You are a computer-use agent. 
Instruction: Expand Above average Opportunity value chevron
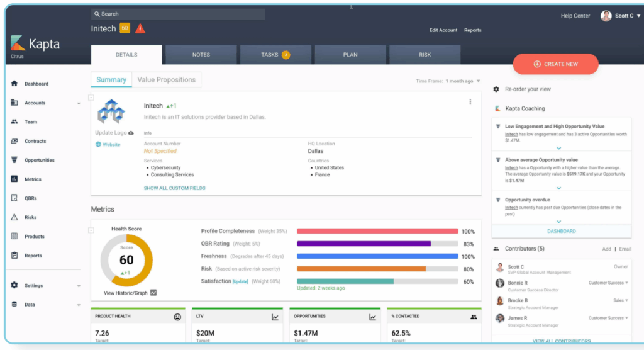point(558,188)
